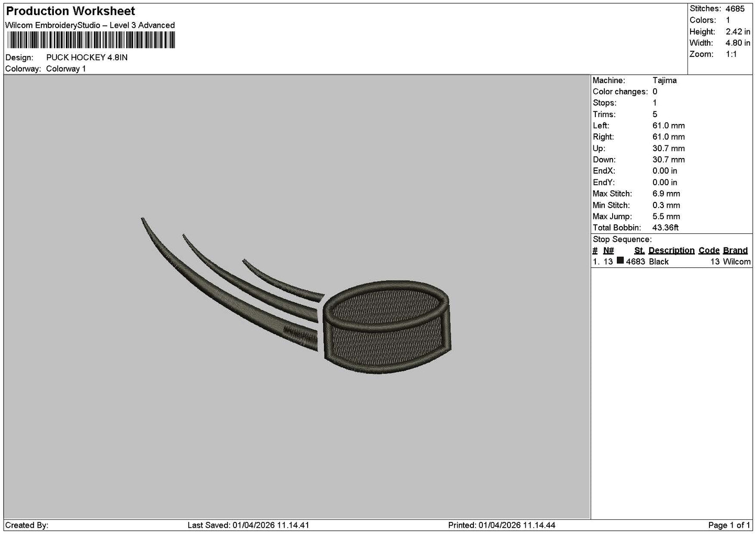This screenshot has height=534, width=756.
Task: Click the Stops value 1
Action: (x=655, y=103)
